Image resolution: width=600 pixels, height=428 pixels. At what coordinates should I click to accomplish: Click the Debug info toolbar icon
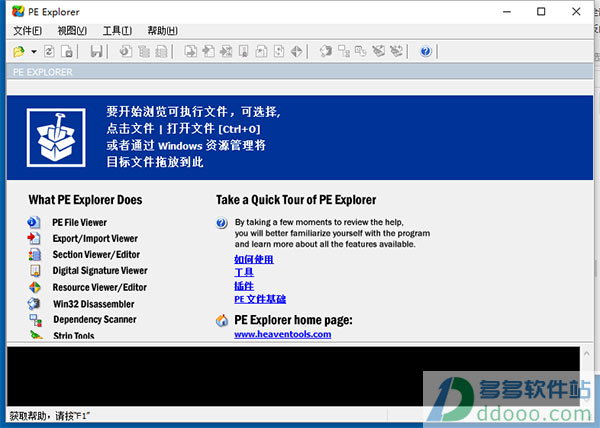[262, 51]
